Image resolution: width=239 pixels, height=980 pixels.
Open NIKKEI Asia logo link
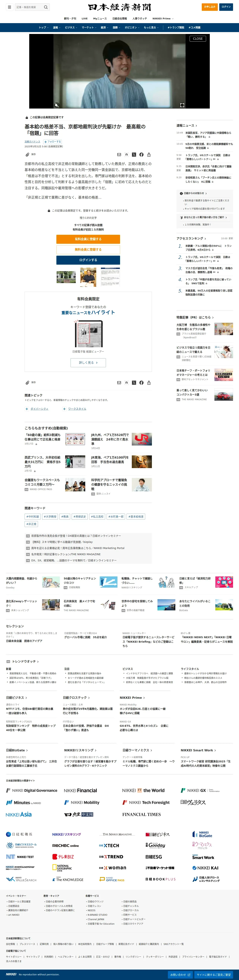(x=19, y=815)
